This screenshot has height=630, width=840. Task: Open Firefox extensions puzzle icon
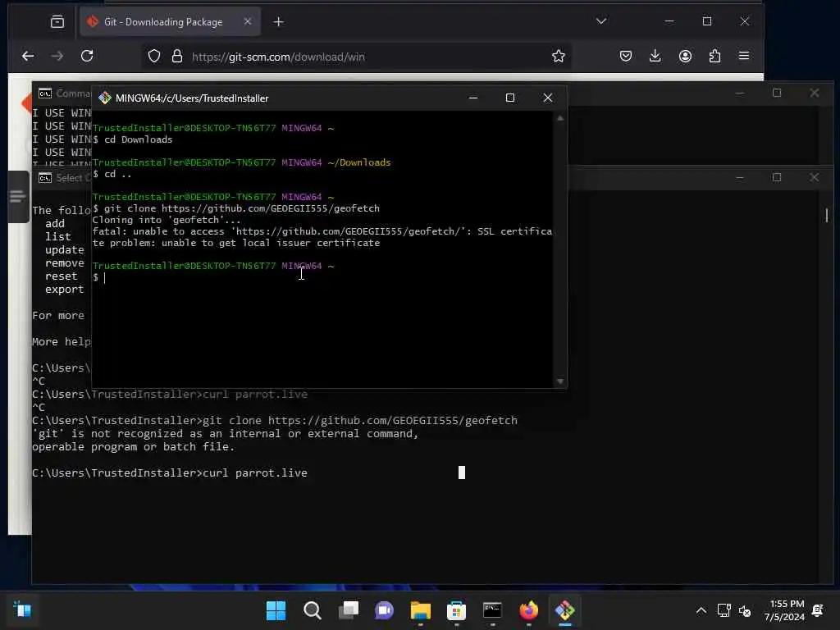[x=714, y=56]
